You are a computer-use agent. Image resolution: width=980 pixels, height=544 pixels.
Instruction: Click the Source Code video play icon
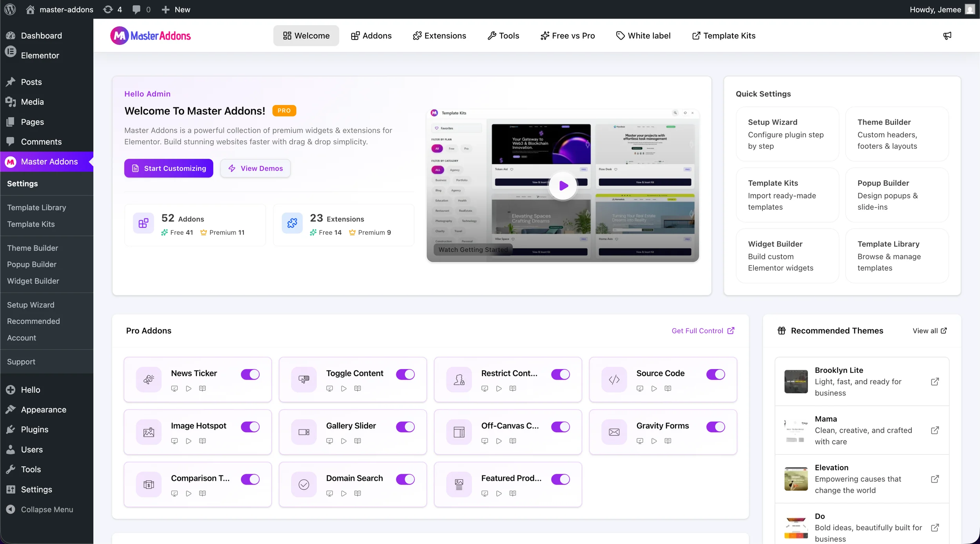pyautogui.click(x=654, y=388)
